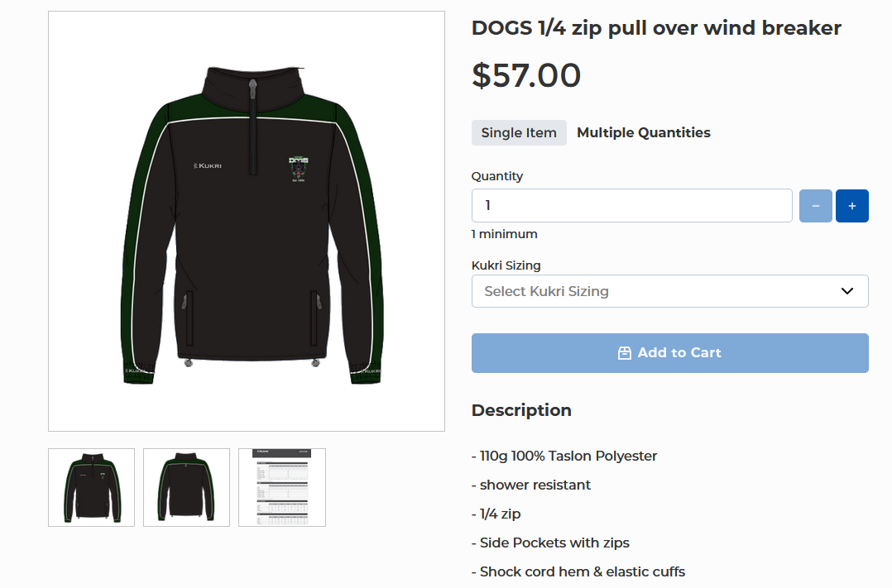This screenshot has width=892, height=588.
Task: Click the $57.00 price text
Action: point(526,75)
